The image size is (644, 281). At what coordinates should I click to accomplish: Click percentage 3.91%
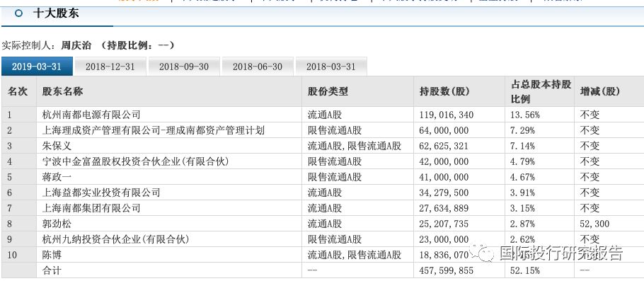click(x=523, y=193)
